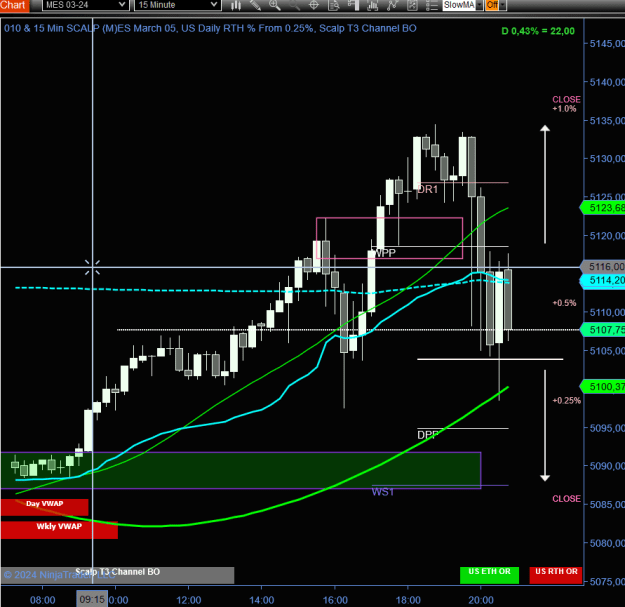Click the 5123,68 green price marker
Viewport: 625px width, 607px height.
coord(603,208)
